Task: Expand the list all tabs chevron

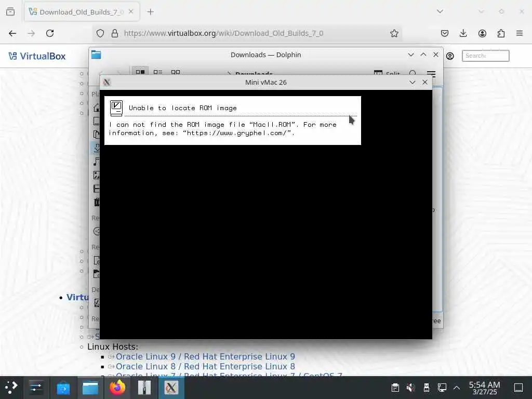Action: (440, 11)
